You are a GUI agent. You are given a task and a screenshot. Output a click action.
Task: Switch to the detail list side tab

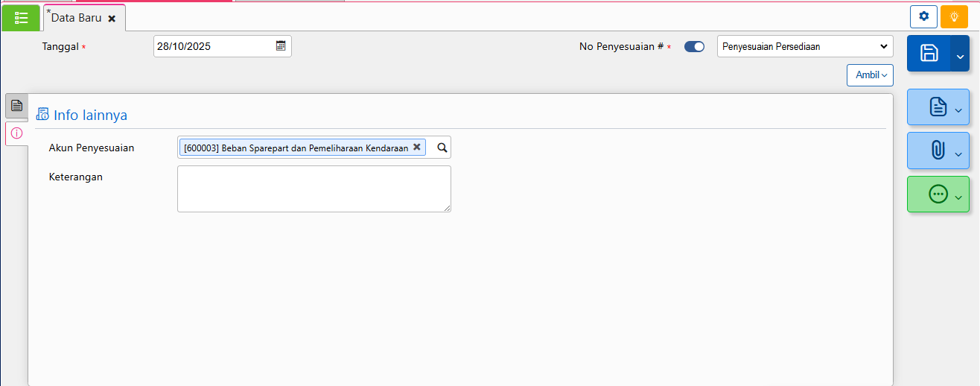tap(16, 106)
